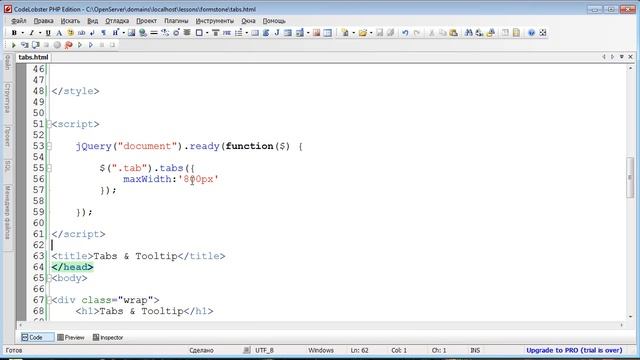640x360 pixels.
Task: Open the Файл menu
Action: coord(19,21)
